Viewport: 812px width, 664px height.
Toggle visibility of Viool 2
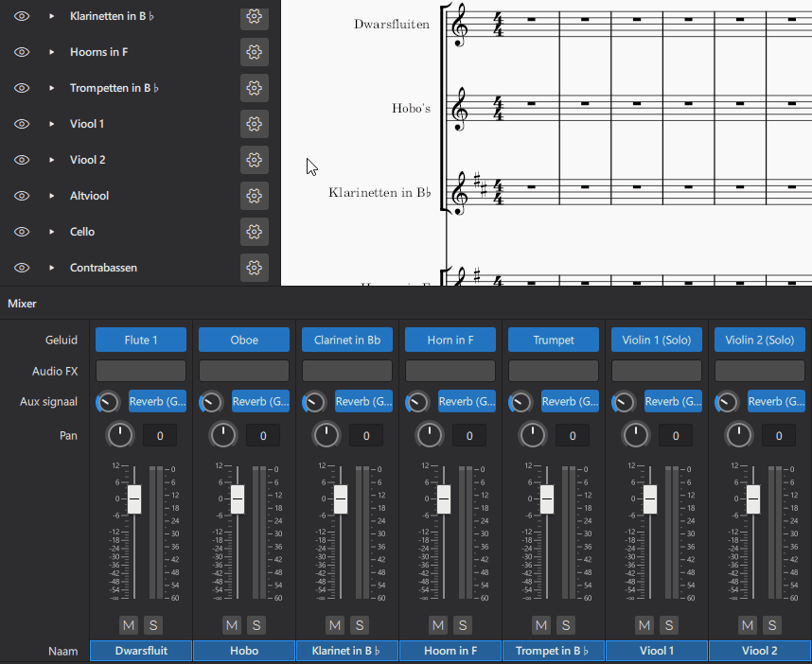click(x=21, y=160)
